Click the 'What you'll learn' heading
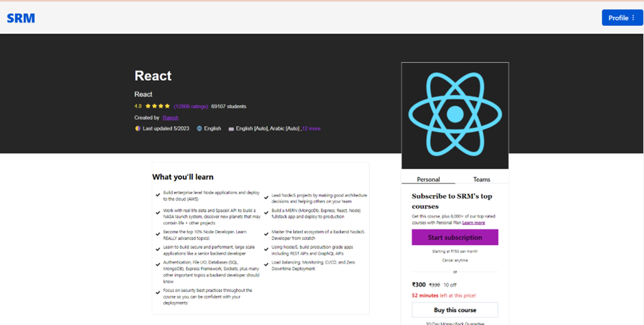 point(183,177)
